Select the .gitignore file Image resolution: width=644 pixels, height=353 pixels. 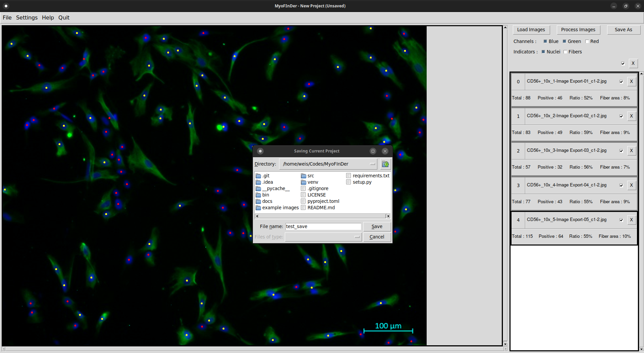[x=315, y=188]
